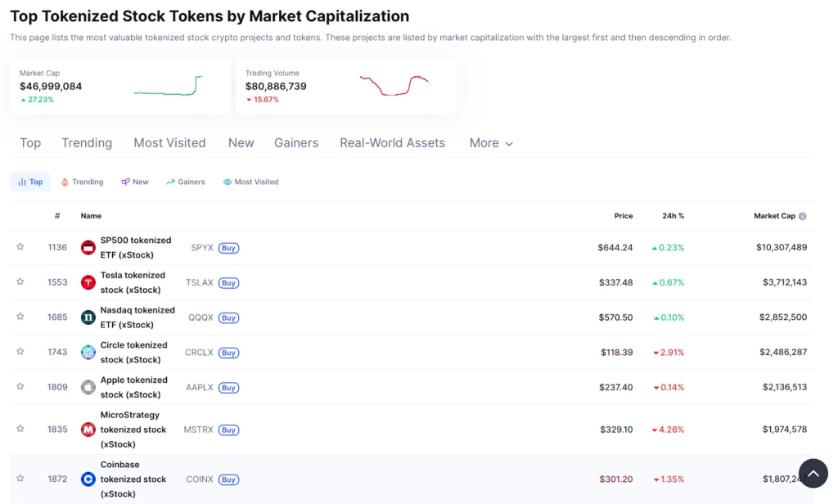Expand the More categories dropdown
838x504 pixels.
click(x=491, y=143)
